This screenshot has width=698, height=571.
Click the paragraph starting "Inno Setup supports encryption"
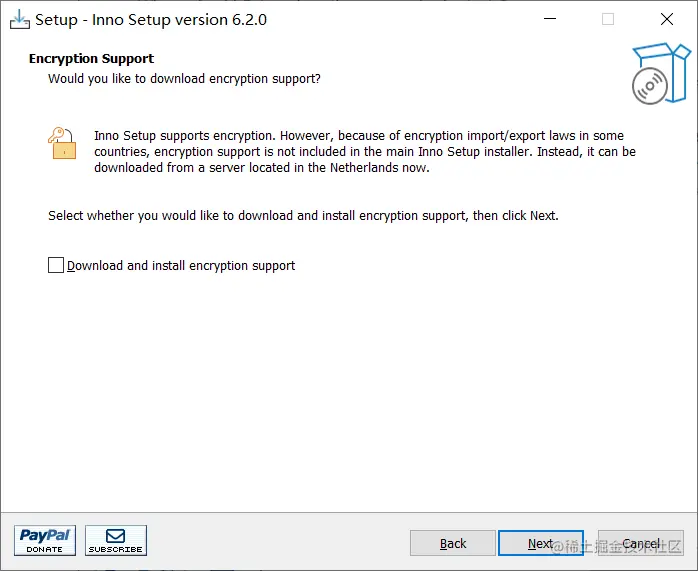pos(365,152)
